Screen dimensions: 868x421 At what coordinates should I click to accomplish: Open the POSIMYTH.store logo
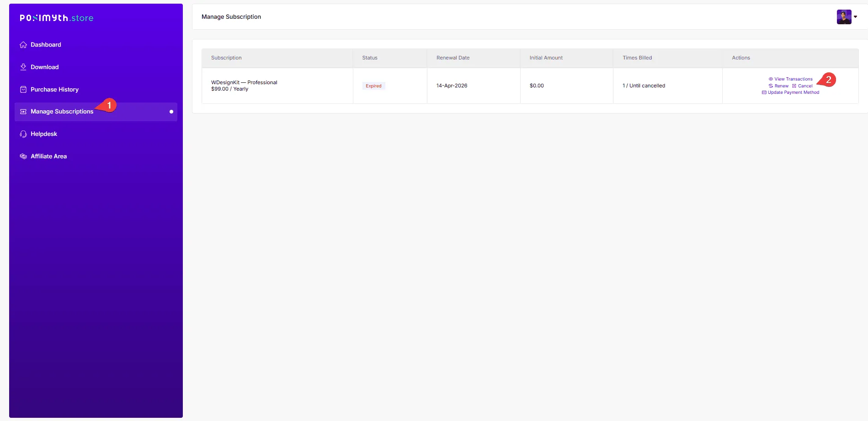point(57,18)
